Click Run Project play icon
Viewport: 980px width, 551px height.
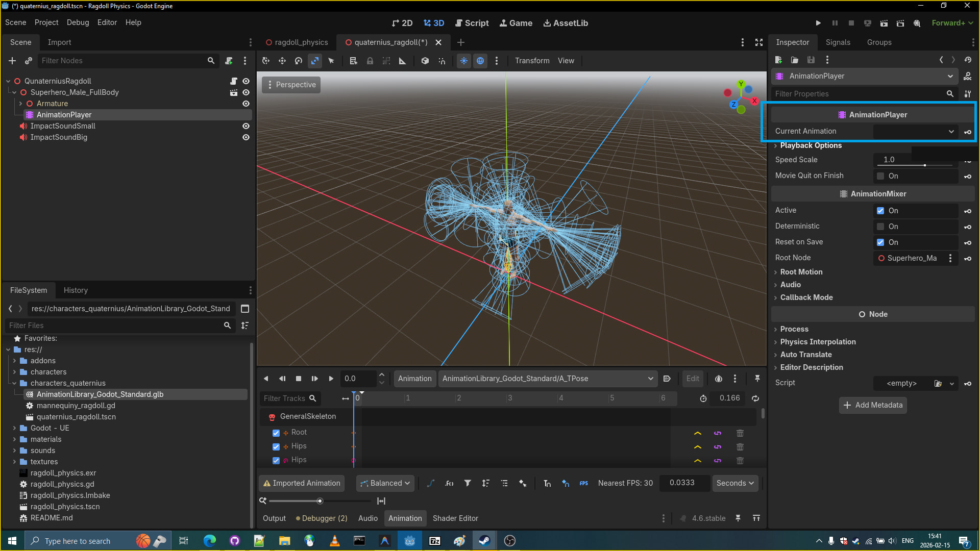tap(818, 23)
